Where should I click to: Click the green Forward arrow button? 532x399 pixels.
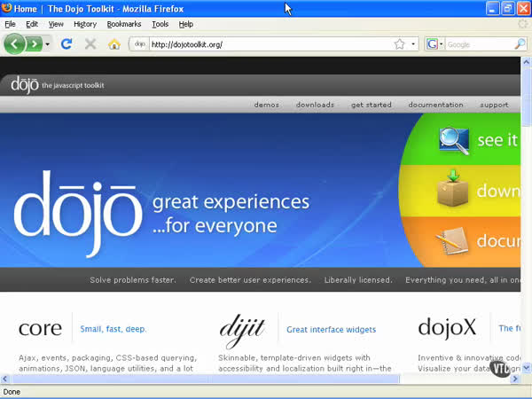point(34,43)
